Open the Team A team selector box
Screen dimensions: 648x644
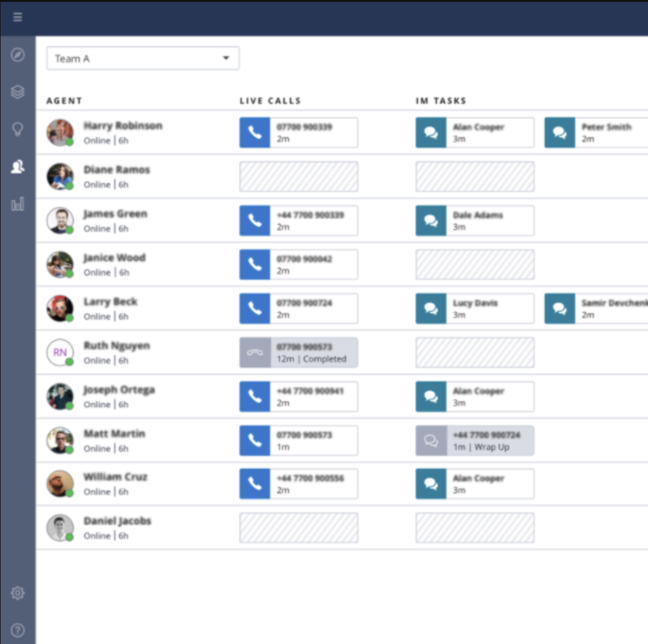point(135,58)
